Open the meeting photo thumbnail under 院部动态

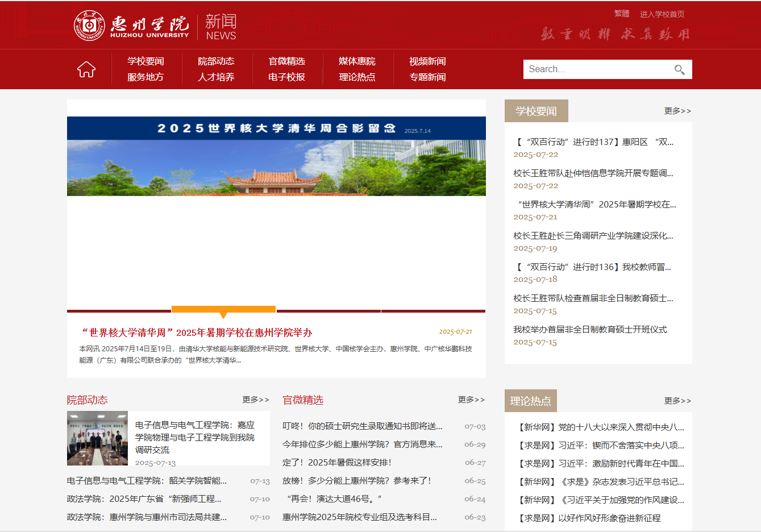(97, 438)
